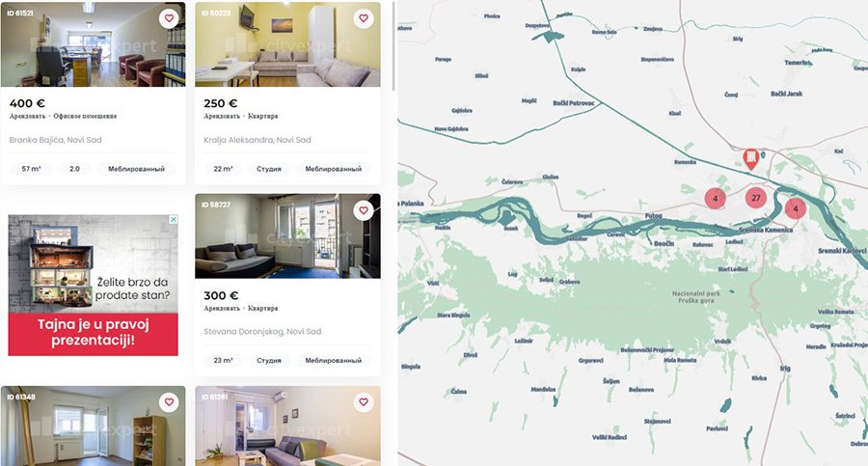Toggle favorite on Stevana Doronjskog listing
Screen dimensions: 868x466
pyautogui.click(x=364, y=210)
